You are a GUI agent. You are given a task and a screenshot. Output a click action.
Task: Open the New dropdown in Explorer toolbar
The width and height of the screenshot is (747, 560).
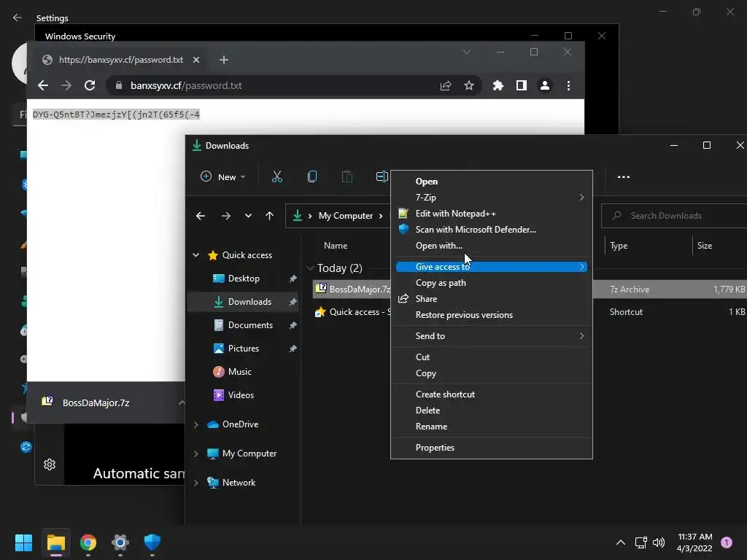[x=223, y=176]
